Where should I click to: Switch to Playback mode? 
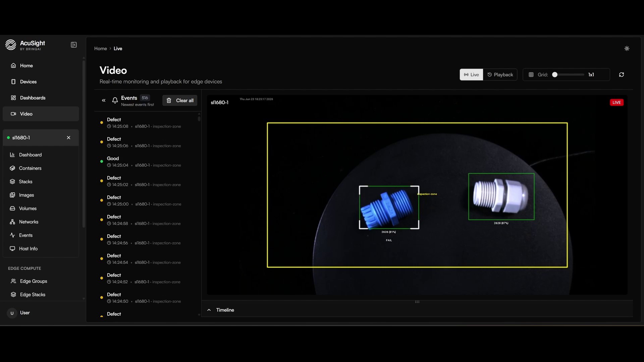click(x=500, y=75)
